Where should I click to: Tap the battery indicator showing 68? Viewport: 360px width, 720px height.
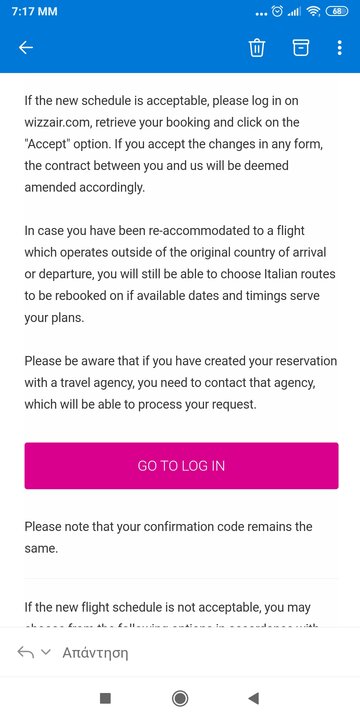[x=337, y=12]
